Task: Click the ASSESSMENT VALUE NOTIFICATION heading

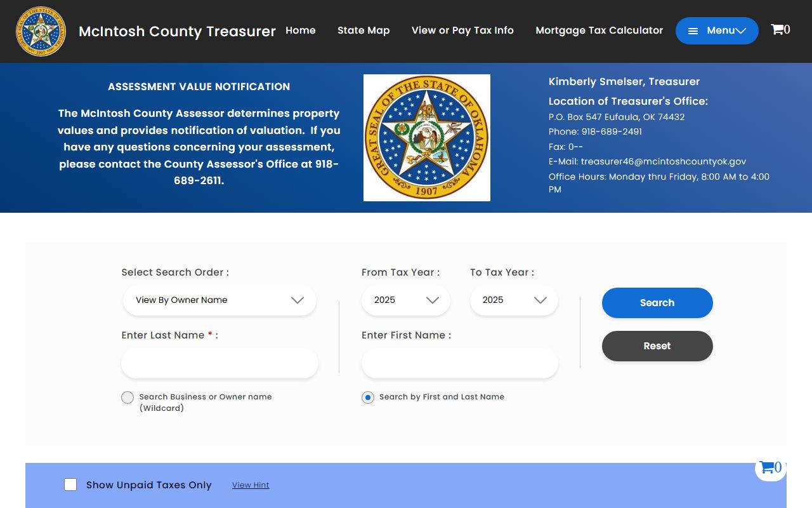Action: point(199,86)
